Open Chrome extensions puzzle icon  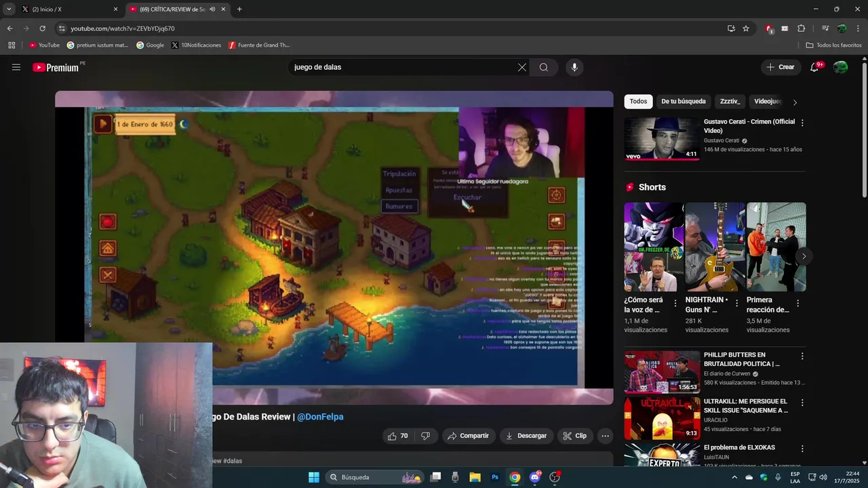coord(801,28)
